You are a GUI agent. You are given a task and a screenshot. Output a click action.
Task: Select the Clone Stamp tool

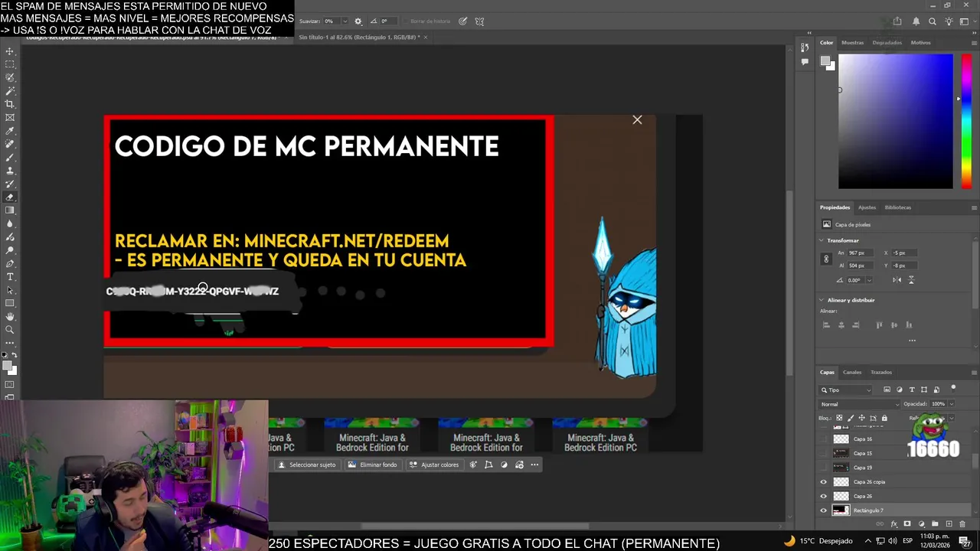(x=10, y=171)
